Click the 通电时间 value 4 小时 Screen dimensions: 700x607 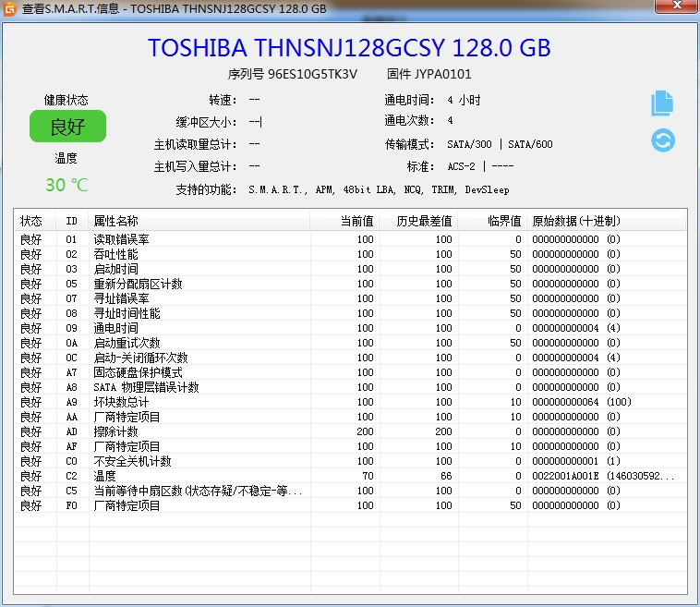(464, 100)
